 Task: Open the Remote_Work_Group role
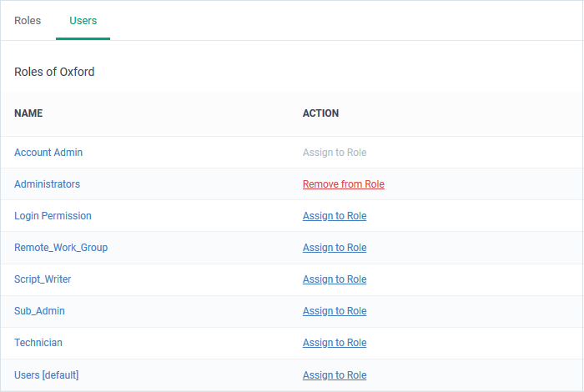point(61,247)
